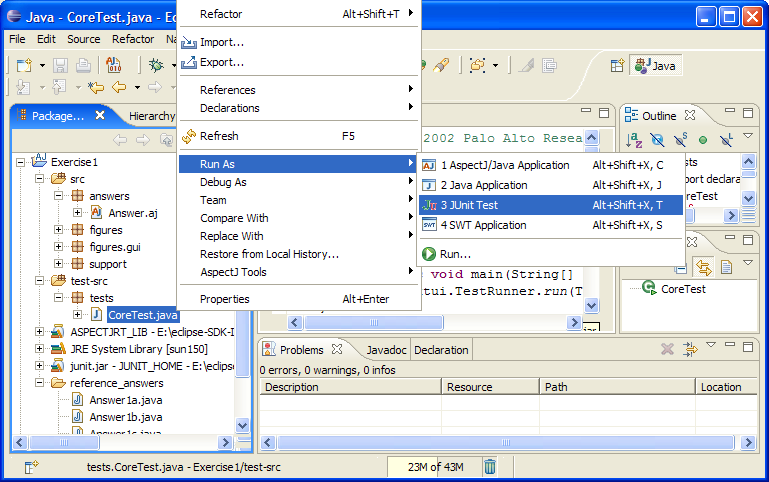Screen dimensions: 769x482
Task: Select Restore from Local History
Action: [298, 254]
